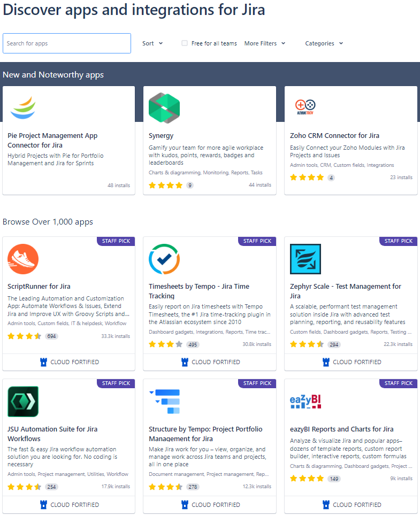The width and height of the screenshot is (420, 516).
Task: Click Staff Pick badge on Structure card
Action: tap(257, 383)
